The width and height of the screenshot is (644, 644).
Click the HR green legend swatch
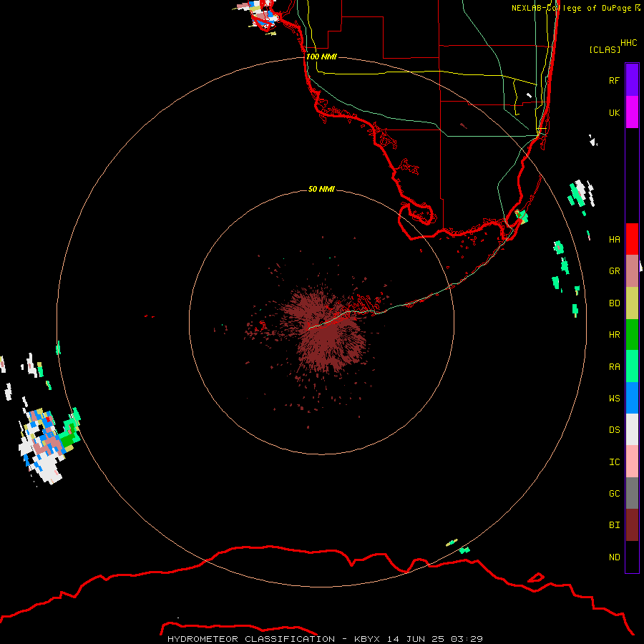tap(632, 334)
